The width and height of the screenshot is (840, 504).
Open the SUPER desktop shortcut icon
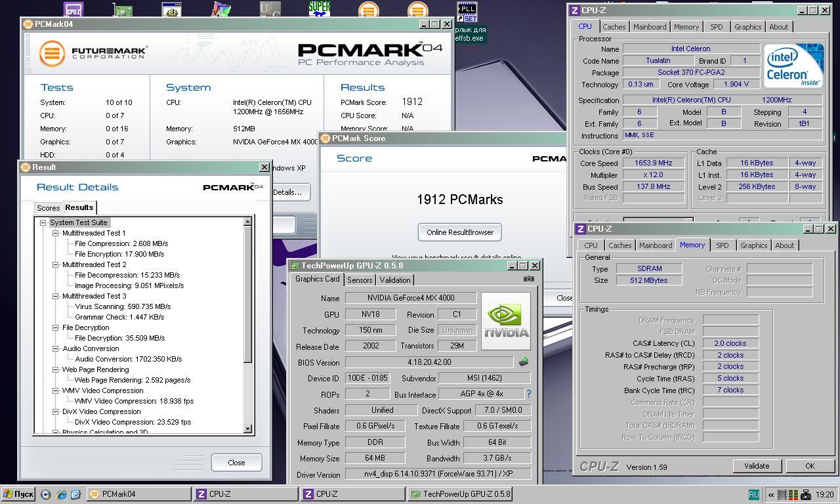point(320,9)
